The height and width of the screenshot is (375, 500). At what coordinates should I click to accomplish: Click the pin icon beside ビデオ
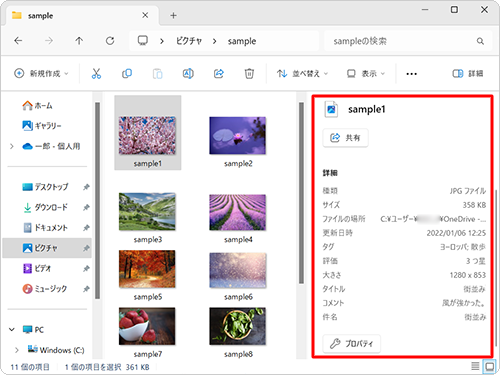tap(86, 268)
